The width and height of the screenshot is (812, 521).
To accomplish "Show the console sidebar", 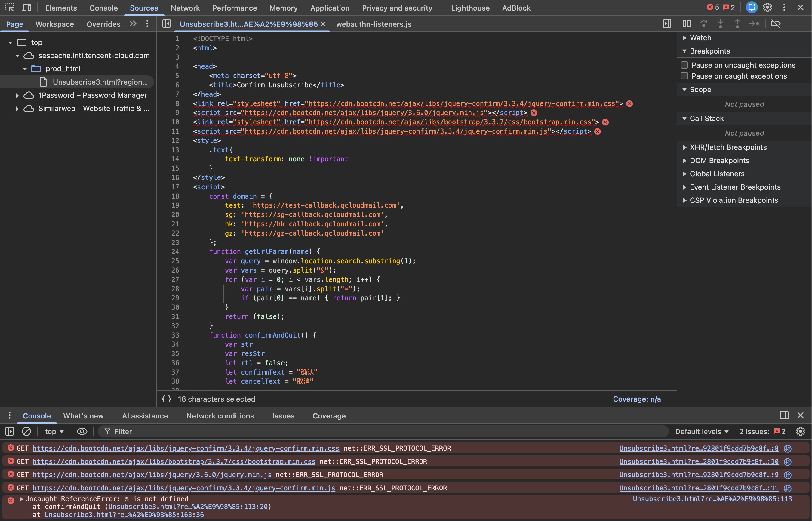I will [x=9, y=431].
